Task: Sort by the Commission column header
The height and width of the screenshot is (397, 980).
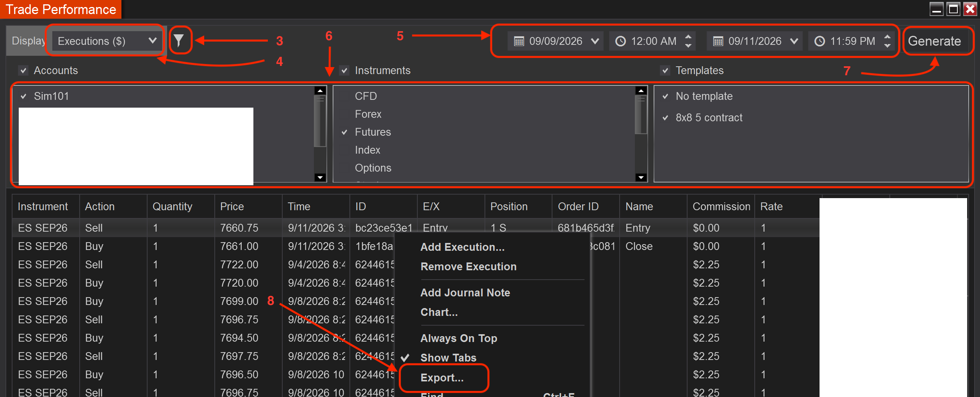Action: tap(721, 206)
